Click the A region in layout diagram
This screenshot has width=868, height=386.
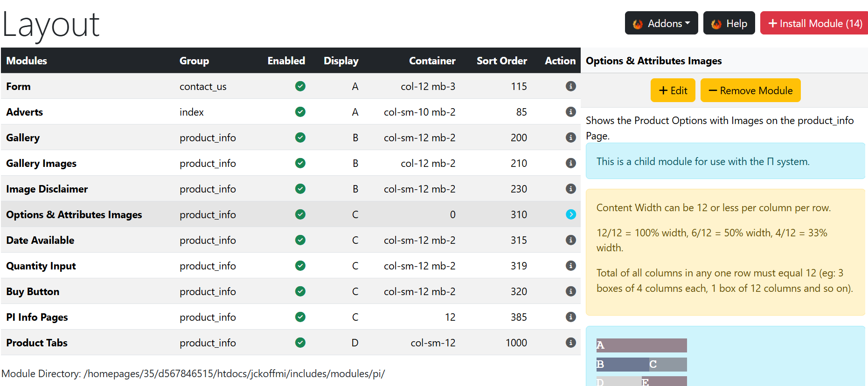[x=641, y=345]
